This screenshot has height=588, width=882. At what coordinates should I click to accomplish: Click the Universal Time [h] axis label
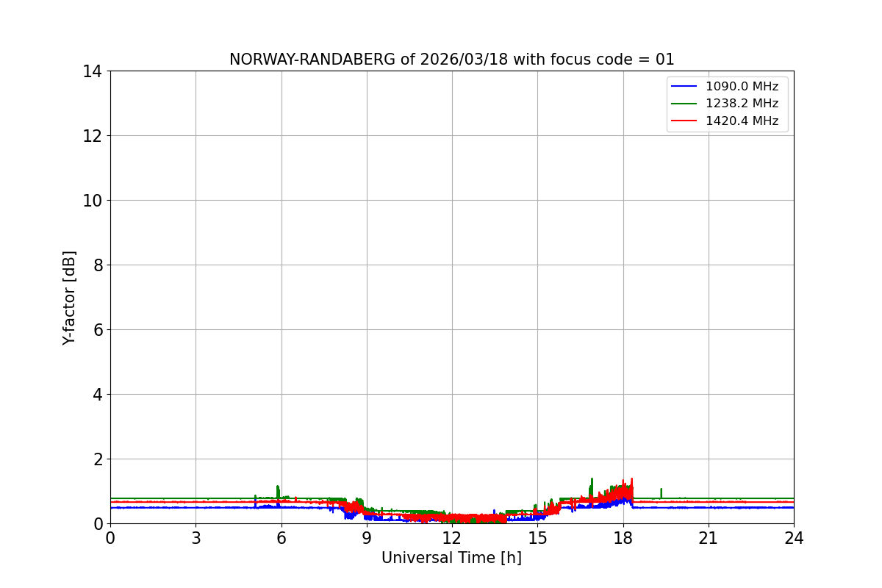[x=451, y=558]
